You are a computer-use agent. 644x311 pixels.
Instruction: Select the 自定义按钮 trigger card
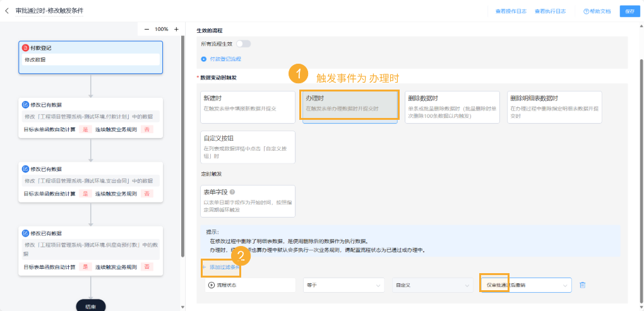(x=247, y=147)
